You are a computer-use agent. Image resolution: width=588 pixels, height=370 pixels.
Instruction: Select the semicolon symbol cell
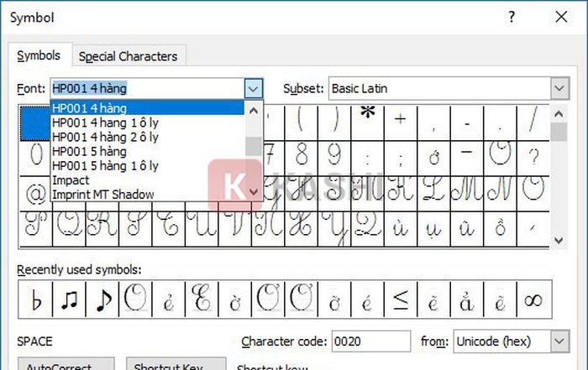point(401,159)
